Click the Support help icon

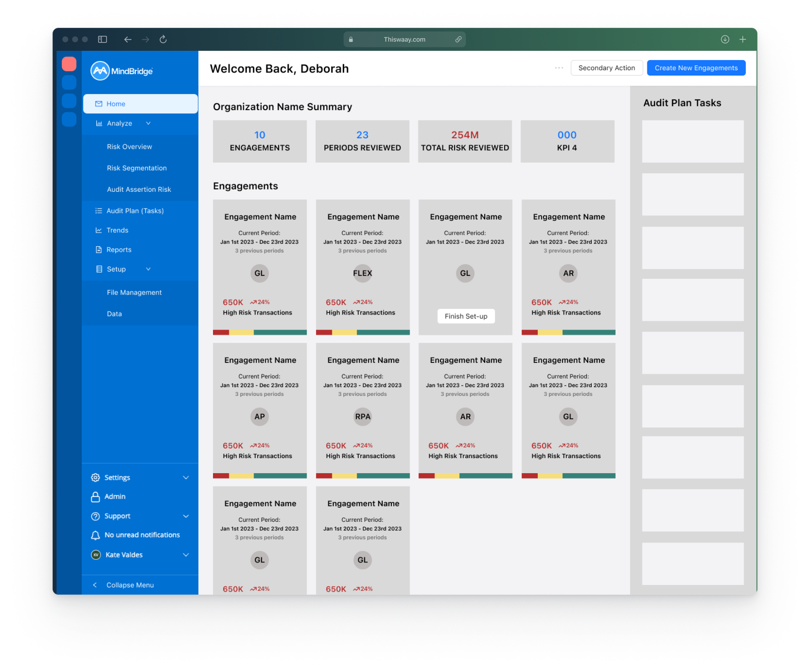tap(95, 516)
